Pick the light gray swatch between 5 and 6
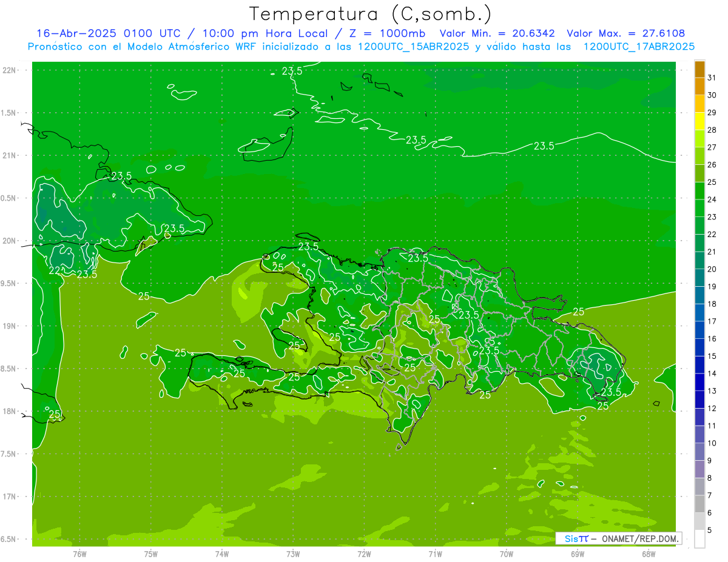This screenshot has width=728, height=562. 699,521
